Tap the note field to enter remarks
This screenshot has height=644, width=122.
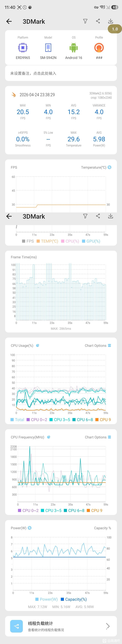tap(61, 73)
